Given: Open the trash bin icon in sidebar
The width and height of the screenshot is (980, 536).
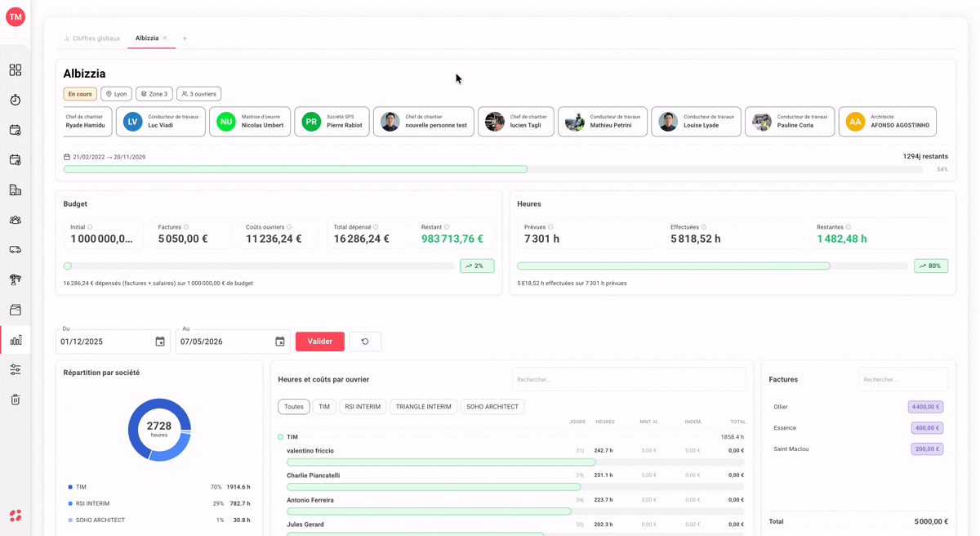Looking at the screenshot, I should tap(16, 400).
